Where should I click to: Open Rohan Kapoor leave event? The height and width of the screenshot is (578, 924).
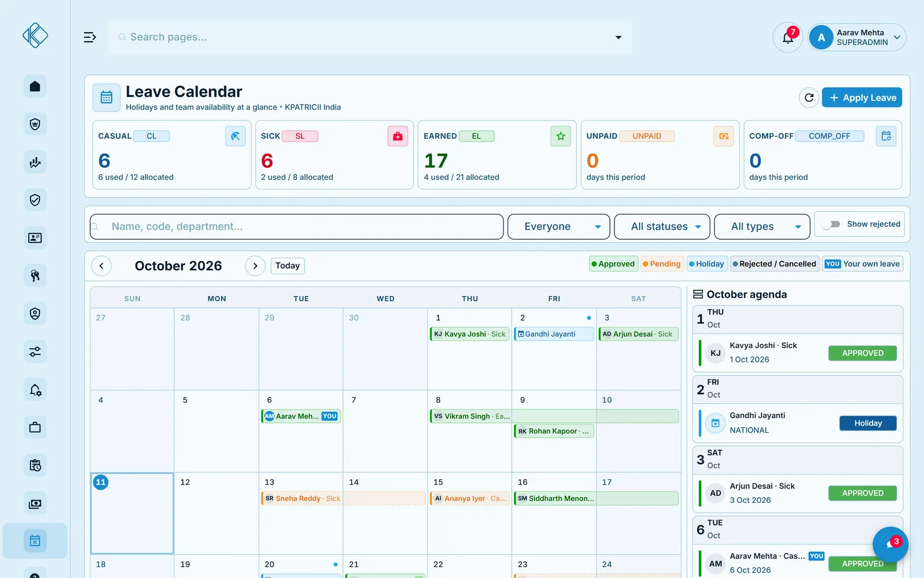click(x=554, y=431)
